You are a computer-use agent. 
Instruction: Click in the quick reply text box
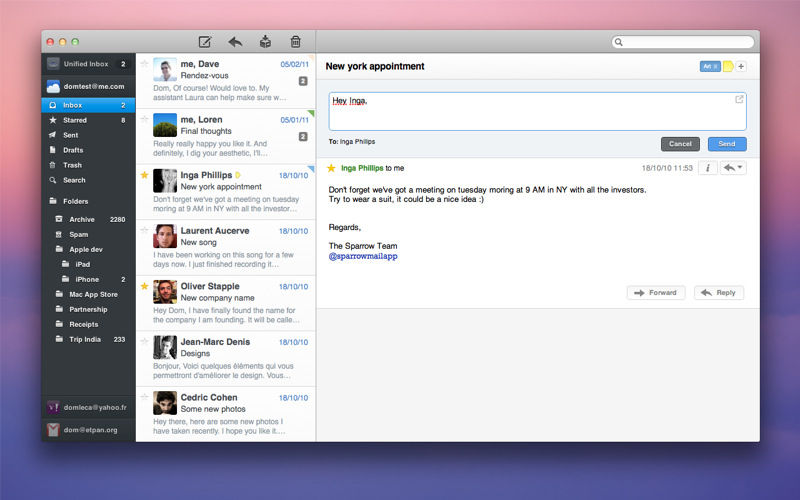tap(537, 111)
